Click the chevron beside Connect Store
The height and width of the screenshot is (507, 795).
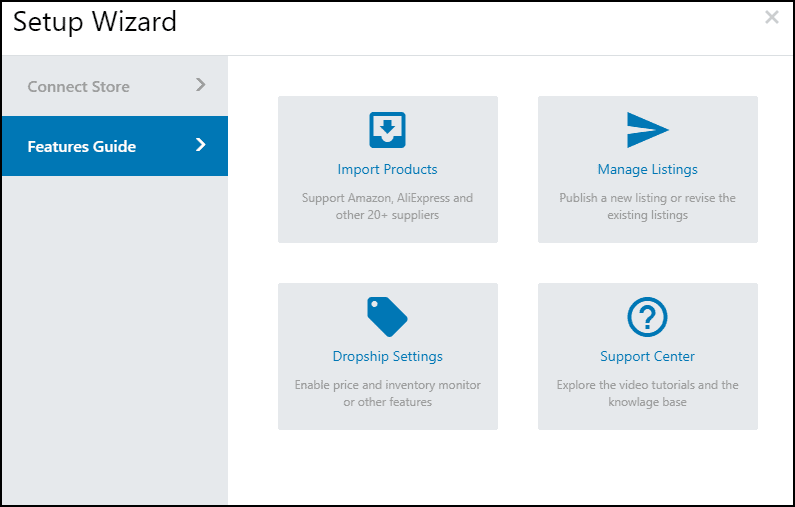pyautogui.click(x=201, y=85)
